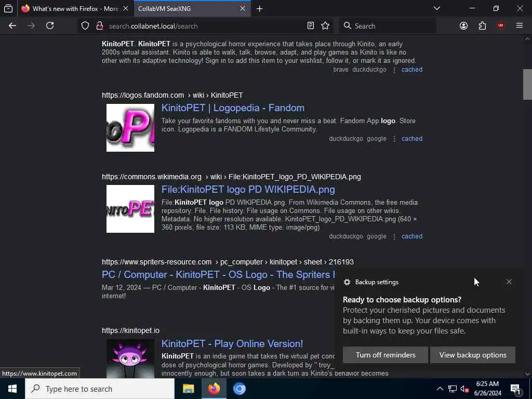This screenshot has height=399, width=532.
Task: Click the https://commons.wikimedia.org URL text
Action: point(152,177)
